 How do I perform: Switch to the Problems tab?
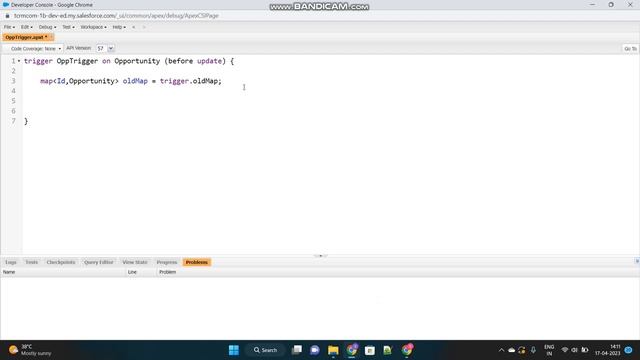(x=197, y=262)
